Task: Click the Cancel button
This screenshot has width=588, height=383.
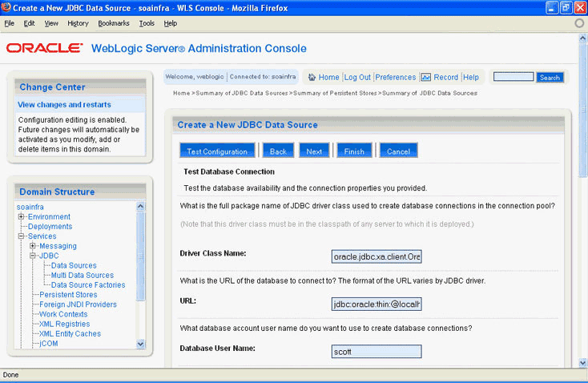Action: (x=399, y=151)
